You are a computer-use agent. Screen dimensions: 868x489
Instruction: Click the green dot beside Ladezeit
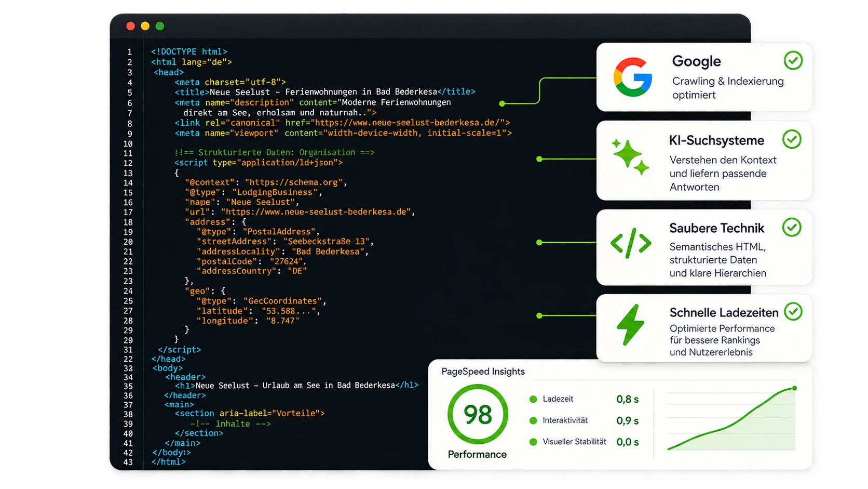tap(533, 399)
